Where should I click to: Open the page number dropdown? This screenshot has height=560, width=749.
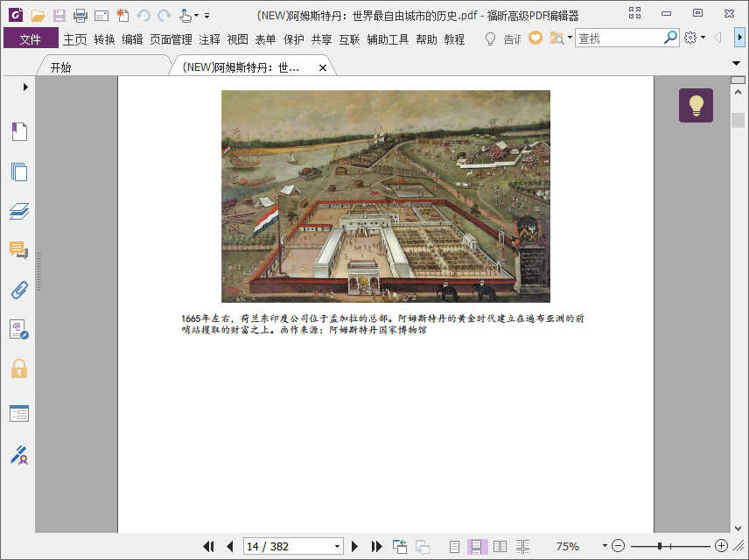click(337, 546)
